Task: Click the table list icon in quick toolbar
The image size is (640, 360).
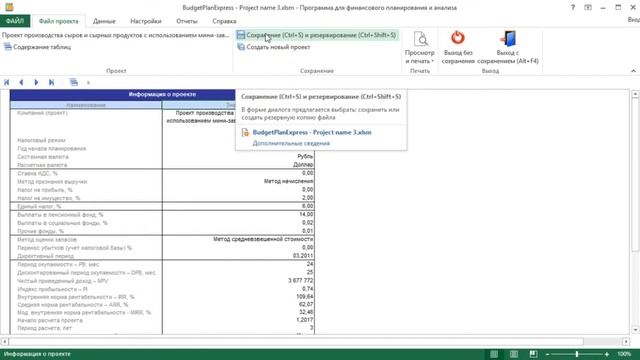Action: (74, 82)
